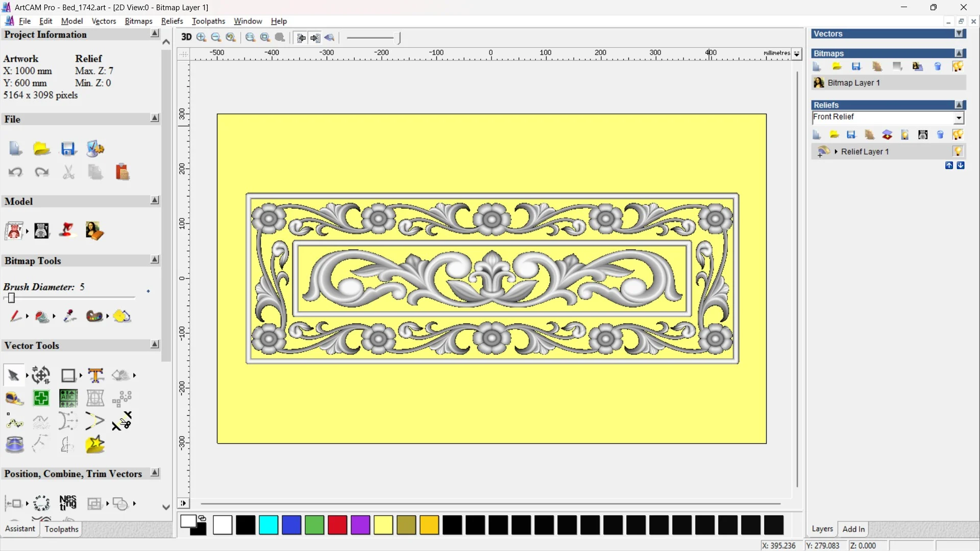Switch to the Toolpaths tab
This screenshot has height=551, width=980.
coord(61,529)
